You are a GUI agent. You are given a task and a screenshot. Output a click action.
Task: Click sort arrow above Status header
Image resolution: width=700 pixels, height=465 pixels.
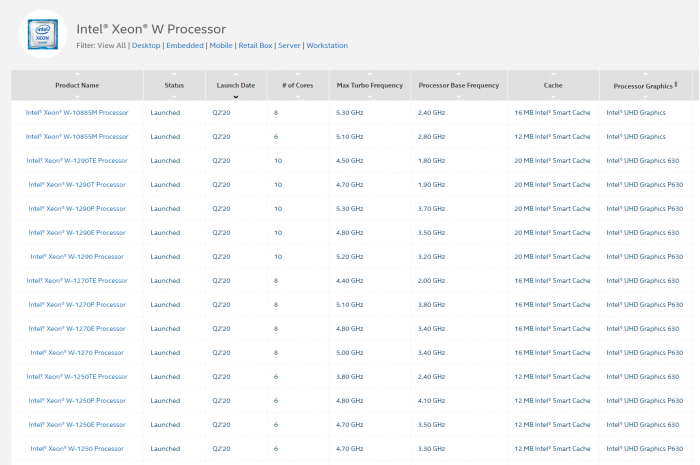pos(174,75)
